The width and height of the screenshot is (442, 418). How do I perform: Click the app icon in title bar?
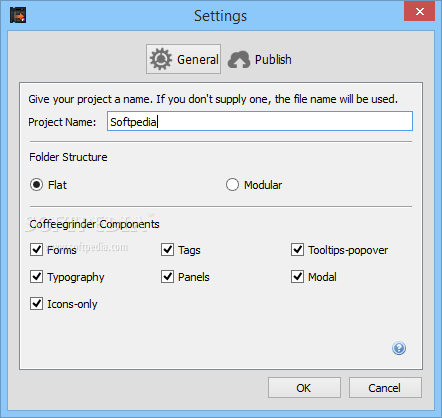pos(18,15)
